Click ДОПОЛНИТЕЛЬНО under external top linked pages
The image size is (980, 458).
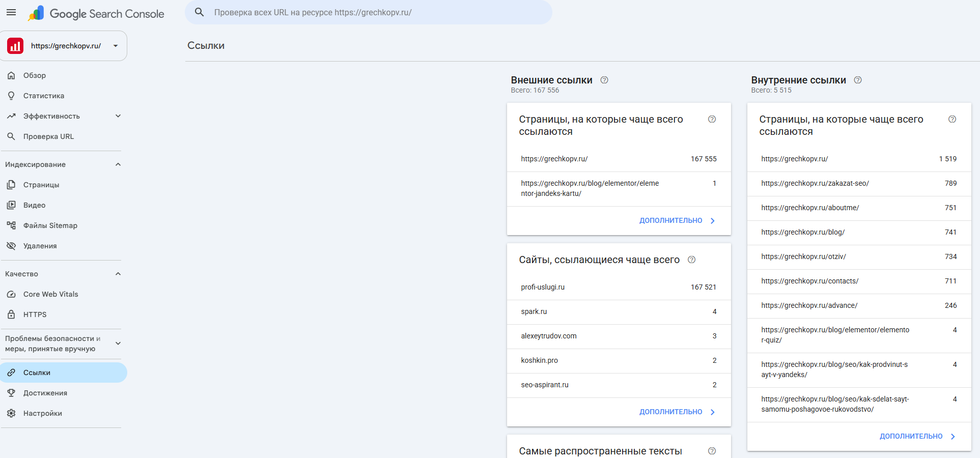[677, 220]
